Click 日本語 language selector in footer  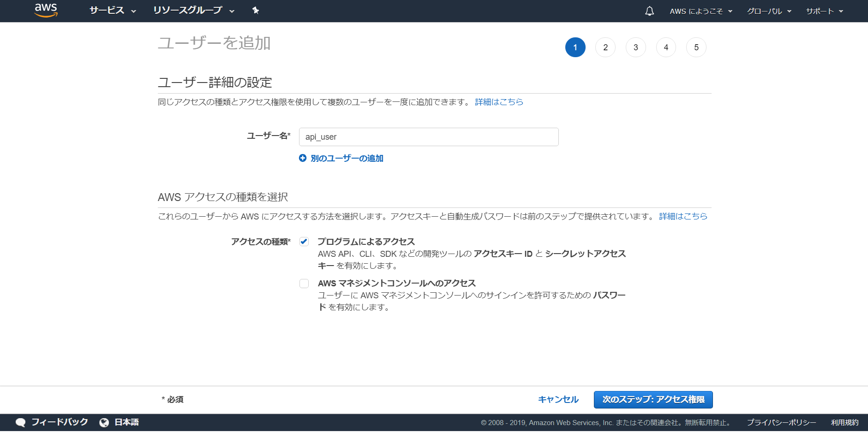pyautogui.click(x=127, y=422)
